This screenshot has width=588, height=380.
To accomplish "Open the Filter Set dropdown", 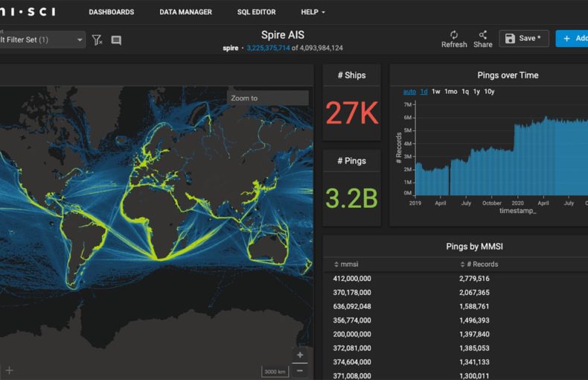I will click(41, 39).
